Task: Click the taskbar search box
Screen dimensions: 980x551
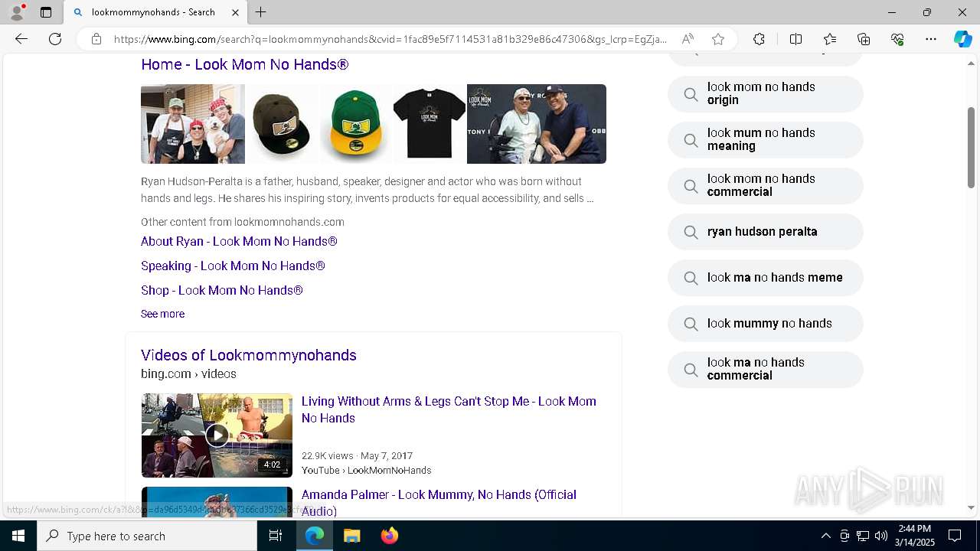Action: pos(147,536)
